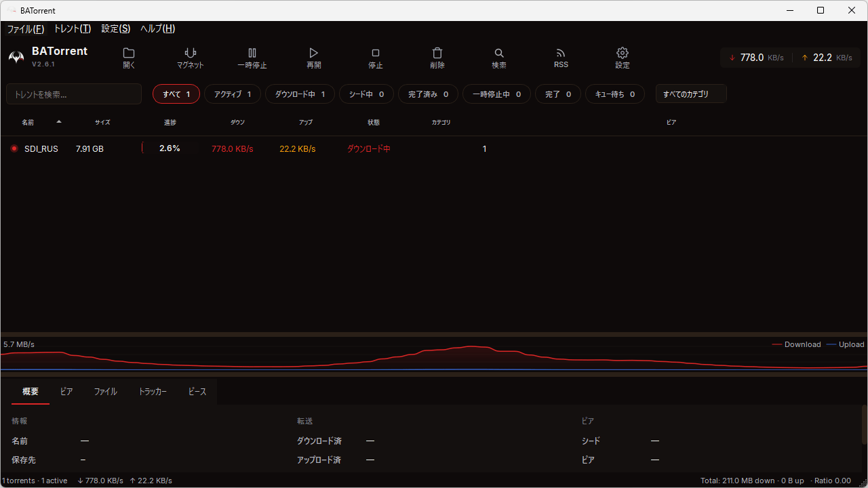Select the すべて filter chip
868x488 pixels.
[176, 94]
